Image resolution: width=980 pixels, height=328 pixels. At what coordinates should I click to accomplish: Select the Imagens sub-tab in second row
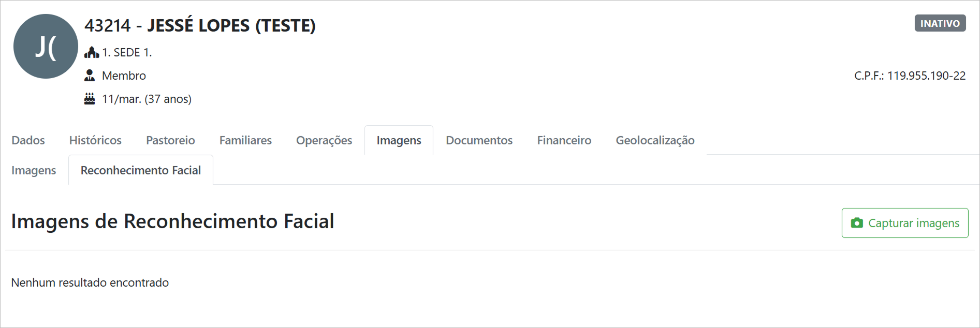pos(34,170)
